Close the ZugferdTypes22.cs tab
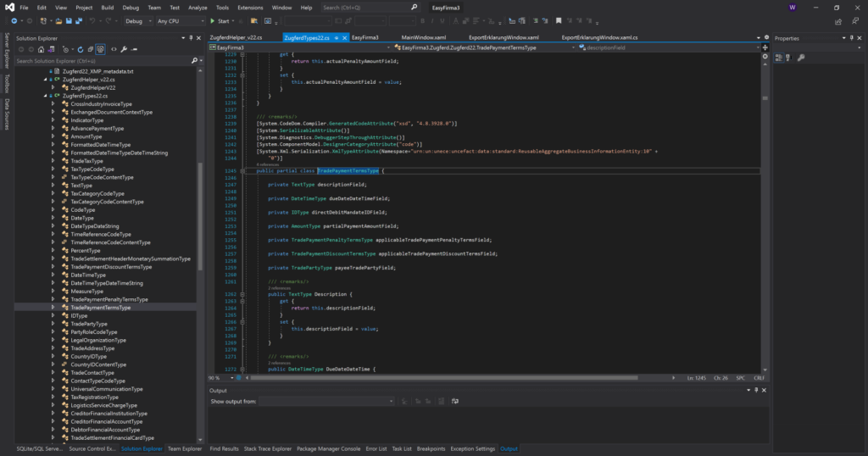Image resolution: width=868 pixels, height=456 pixels. 344,37
